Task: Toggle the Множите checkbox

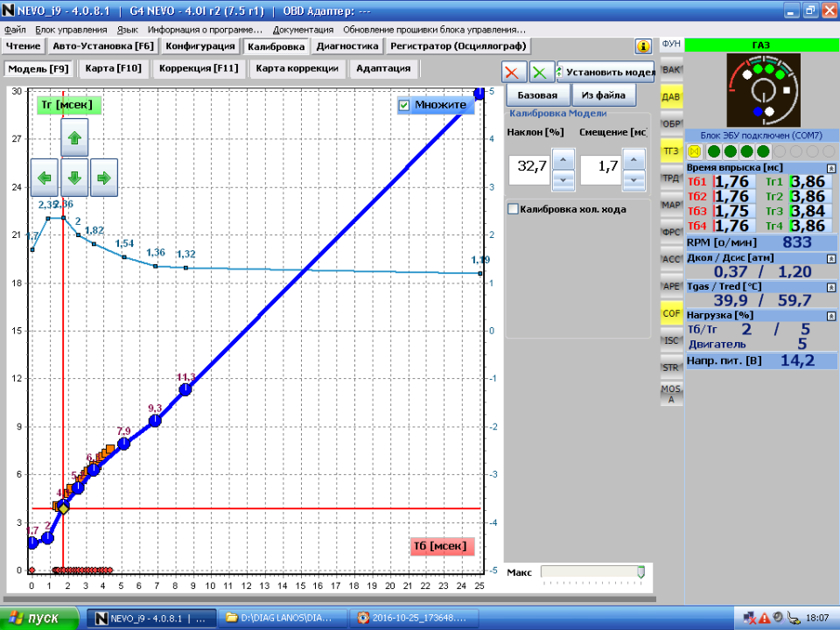Action: click(x=404, y=105)
